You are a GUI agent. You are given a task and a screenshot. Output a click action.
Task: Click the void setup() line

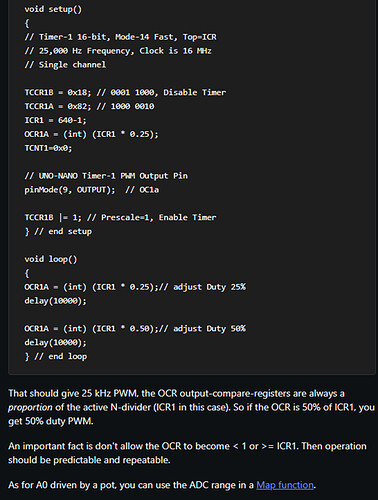[53, 9]
